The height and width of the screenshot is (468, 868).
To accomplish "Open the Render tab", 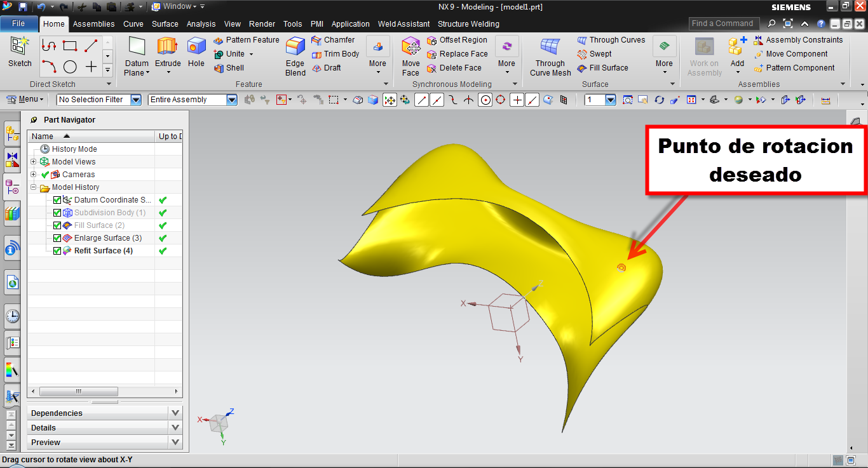I will point(262,24).
